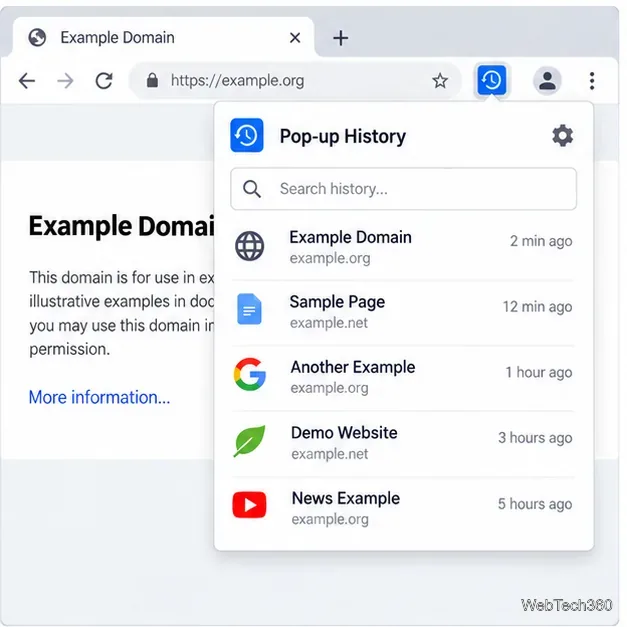The width and height of the screenshot is (627, 627).
Task: Focus the Search history field
Action: 403,189
